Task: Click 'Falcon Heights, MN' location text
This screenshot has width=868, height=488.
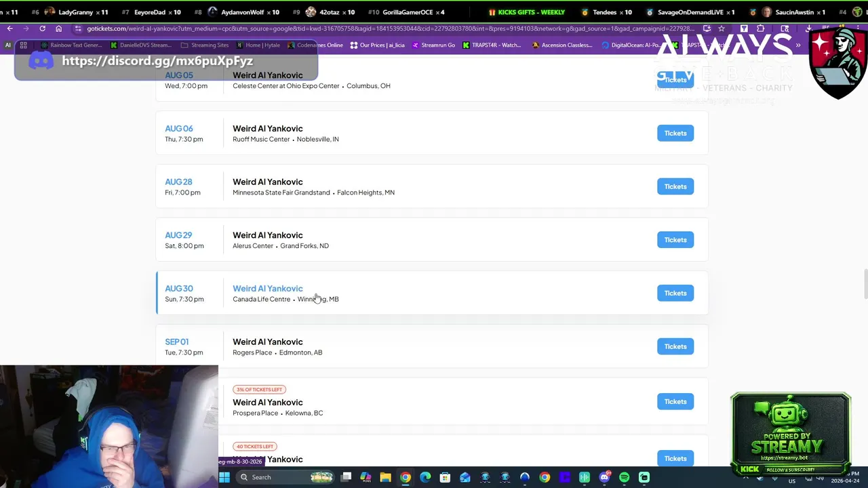Action: (366, 192)
